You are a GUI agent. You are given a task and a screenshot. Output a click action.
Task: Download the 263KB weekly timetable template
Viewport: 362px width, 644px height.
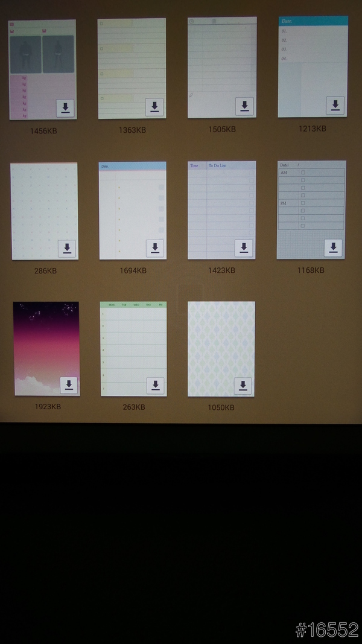tap(156, 386)
